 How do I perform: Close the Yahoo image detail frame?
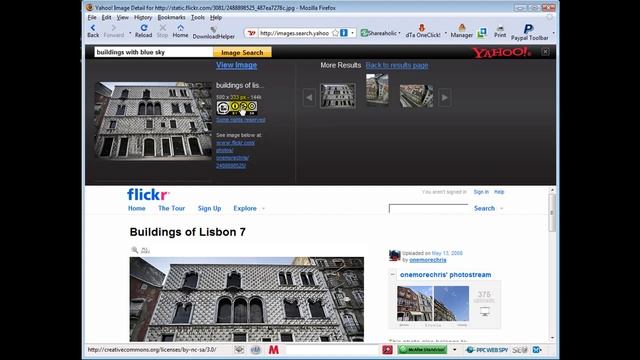tap(545, 52)
